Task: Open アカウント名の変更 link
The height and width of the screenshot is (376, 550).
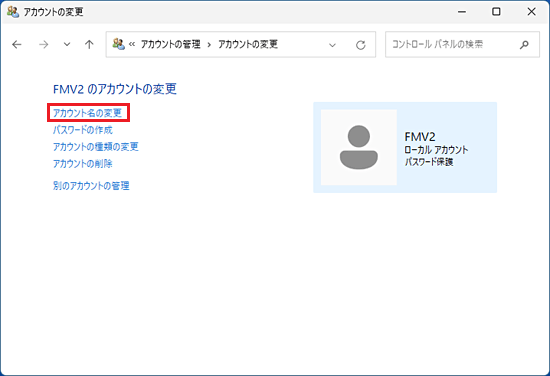Action: (x=87, y=113)
